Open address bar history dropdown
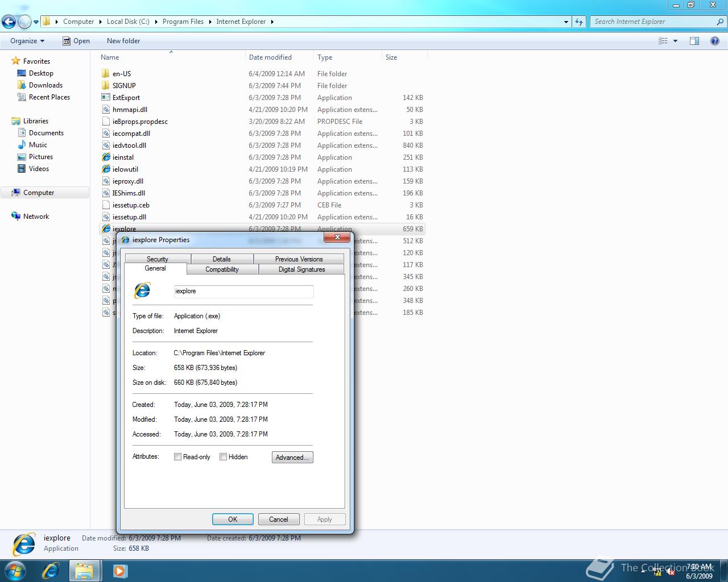The width and height of the screenshot is (728, 582). click(566, 22)
